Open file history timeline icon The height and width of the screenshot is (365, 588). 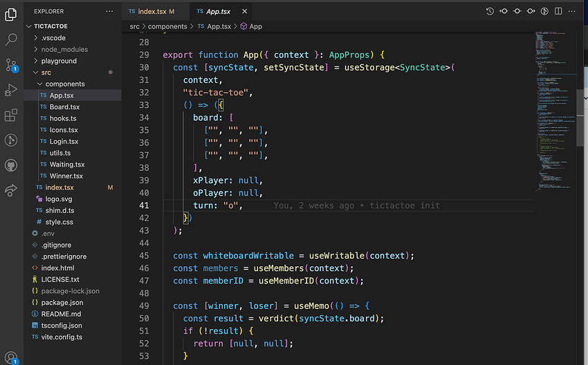coord(490,11)
